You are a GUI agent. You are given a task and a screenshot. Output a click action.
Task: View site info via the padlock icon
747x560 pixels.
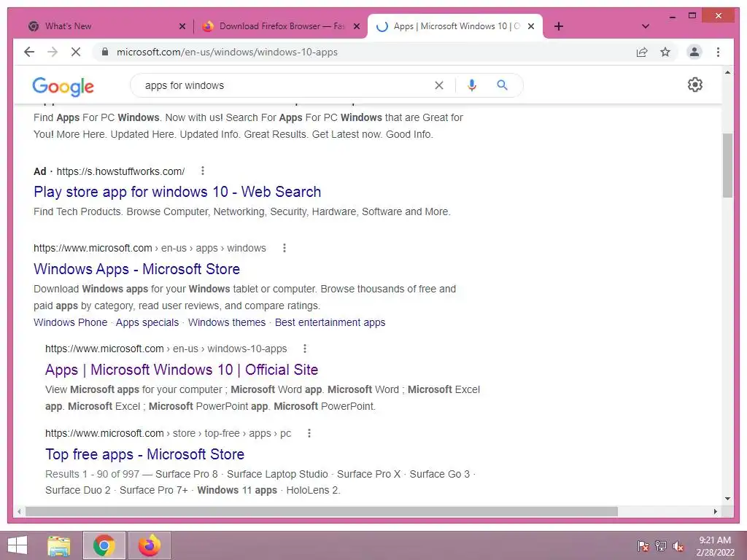[x=105, y=52]
